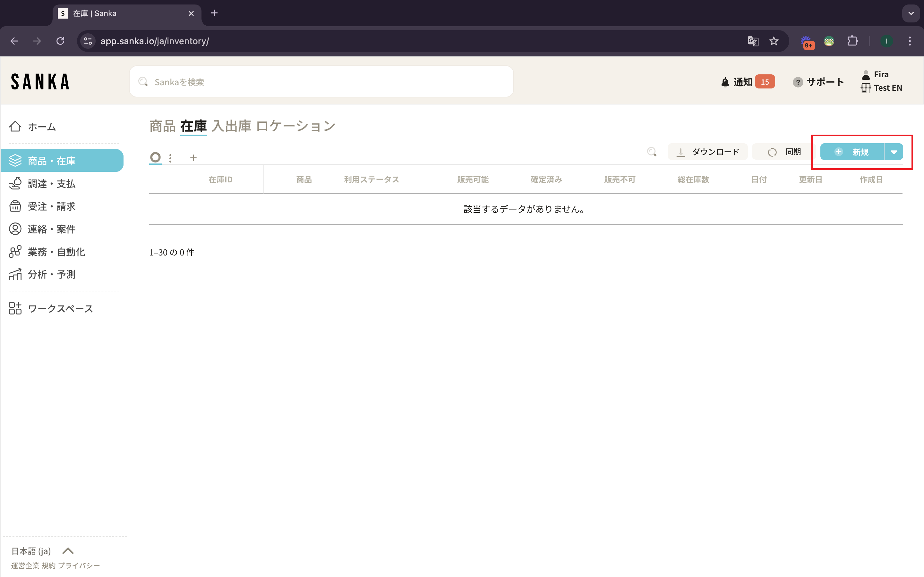Open the notification bell

pyautogui.click(x=725, y=82)
